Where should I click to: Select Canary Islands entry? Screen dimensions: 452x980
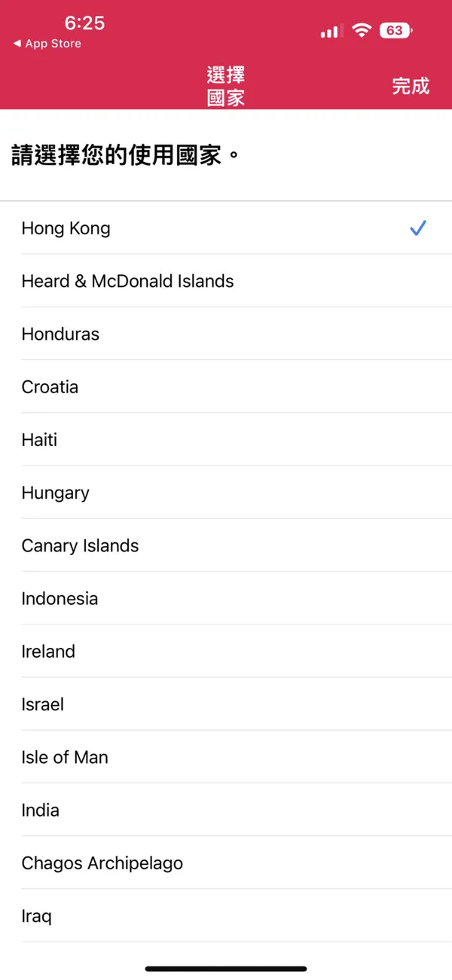point(226,545)
